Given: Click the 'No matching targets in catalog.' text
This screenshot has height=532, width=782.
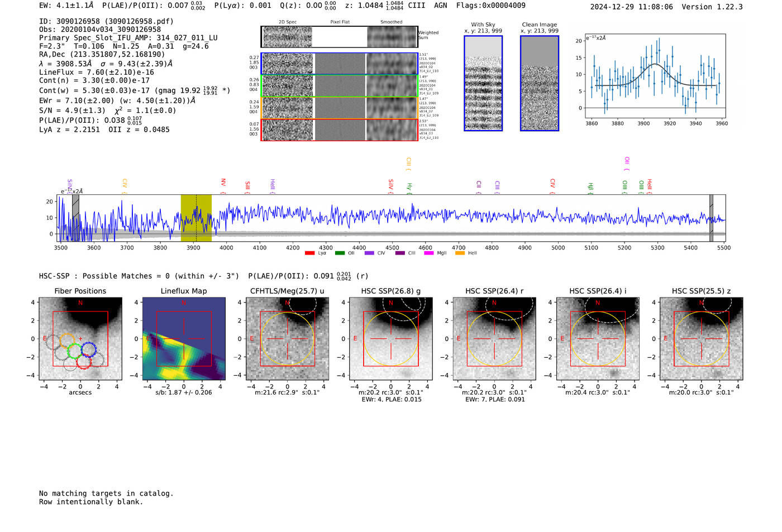Looking at the screenshot, I should [x=106, y=493].
